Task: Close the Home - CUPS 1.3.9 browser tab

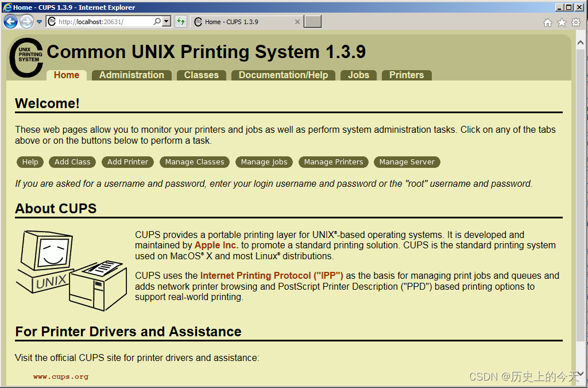Action: [x=297, y=22]
